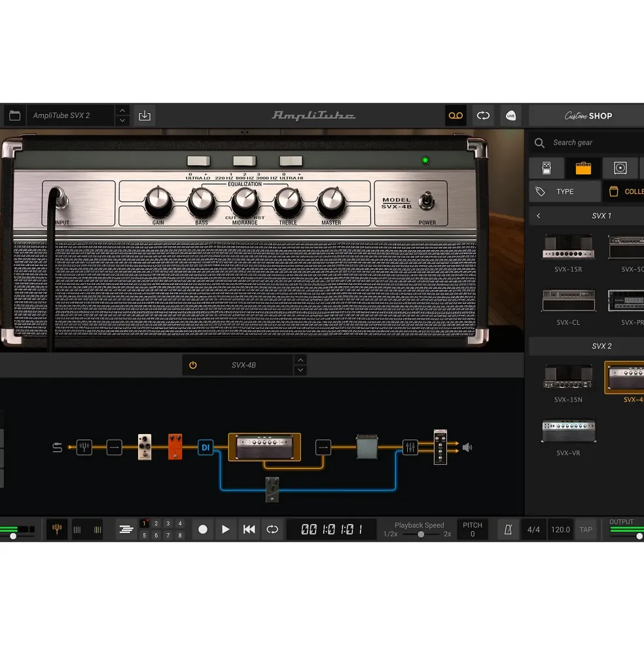The height and width of the screenshot is (645, 644).
Task: Click the bar-lines icon beside the tuner
Action: tap(77, 530)
